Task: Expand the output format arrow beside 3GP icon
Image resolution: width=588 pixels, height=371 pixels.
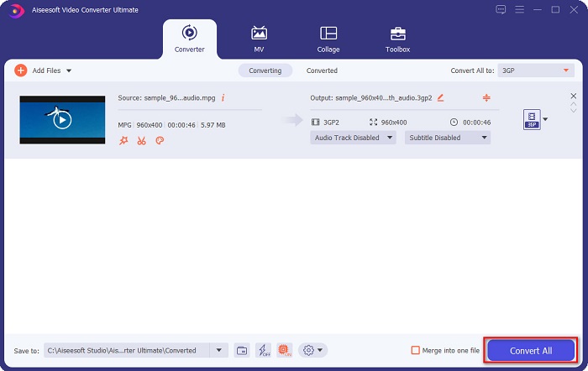Action: (545, 119)
